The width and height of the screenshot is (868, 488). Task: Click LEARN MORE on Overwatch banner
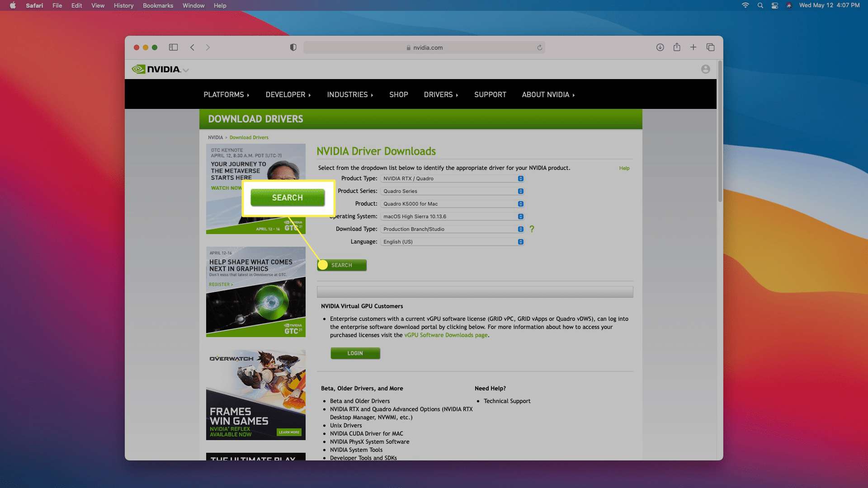[289, 432]
